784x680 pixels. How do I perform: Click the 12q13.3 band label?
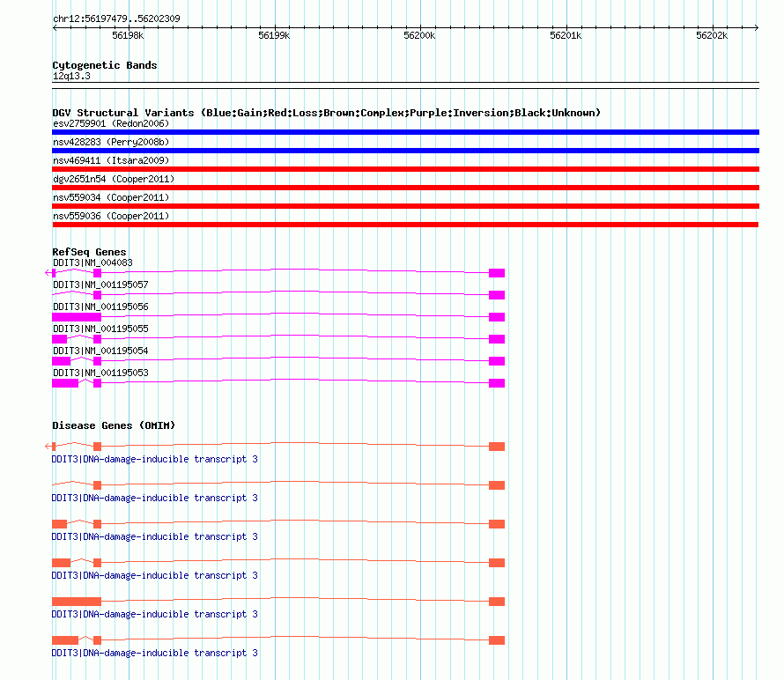[71, 76]
